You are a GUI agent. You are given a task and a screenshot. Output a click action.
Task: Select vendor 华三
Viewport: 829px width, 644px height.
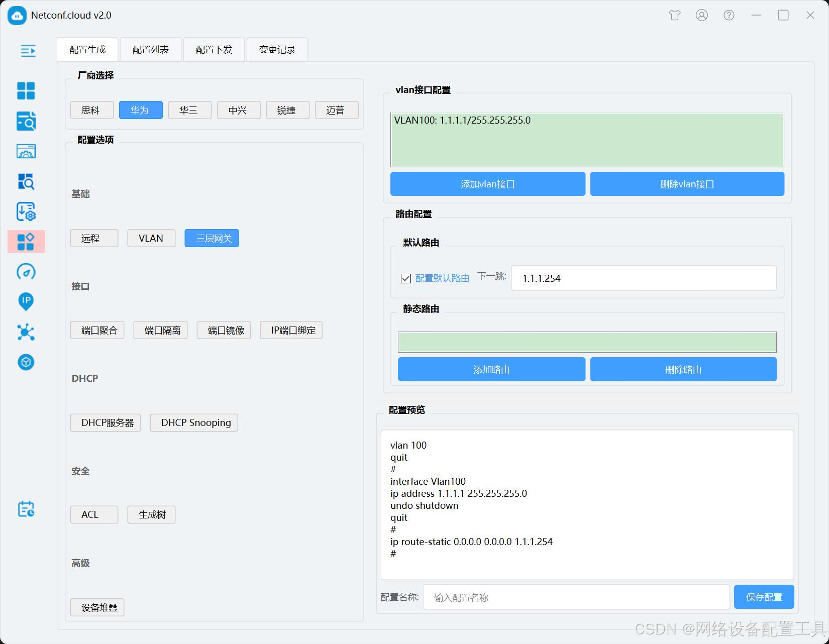190,110
